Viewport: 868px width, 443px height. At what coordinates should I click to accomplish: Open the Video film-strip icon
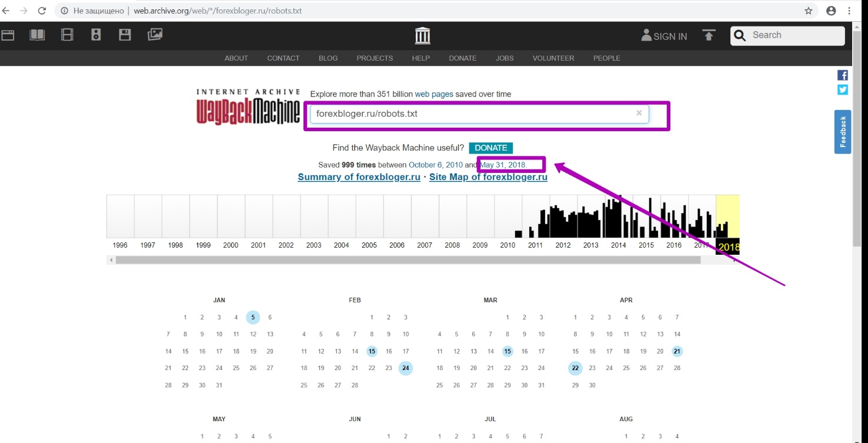(x=67, y=35)
